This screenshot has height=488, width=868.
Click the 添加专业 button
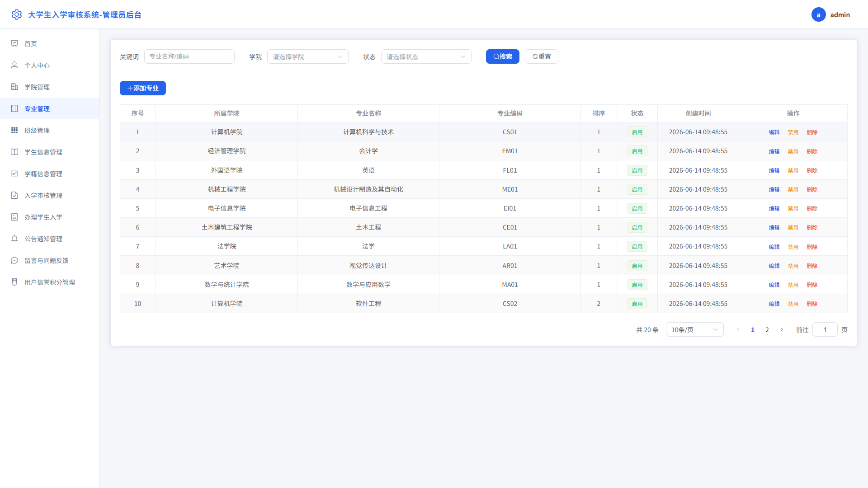pos(142,88)
